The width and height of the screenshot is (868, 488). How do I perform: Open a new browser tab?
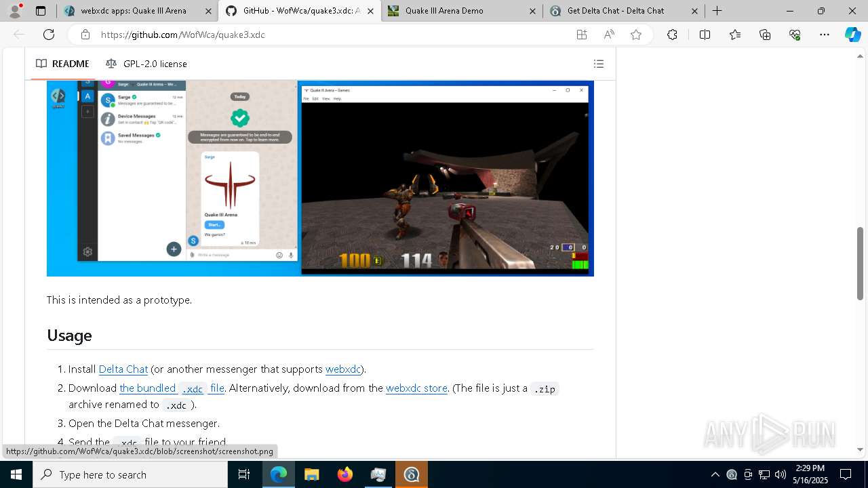717,11
